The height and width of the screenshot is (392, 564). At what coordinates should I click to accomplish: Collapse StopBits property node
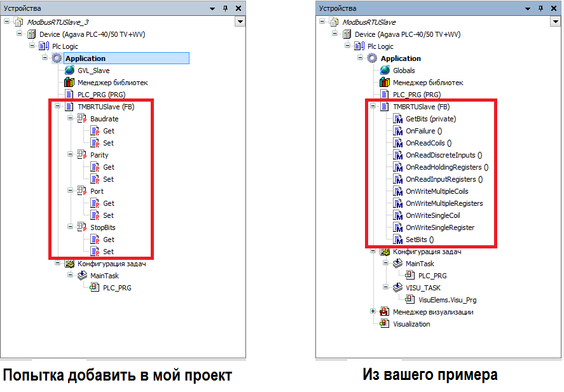[70, 227]
